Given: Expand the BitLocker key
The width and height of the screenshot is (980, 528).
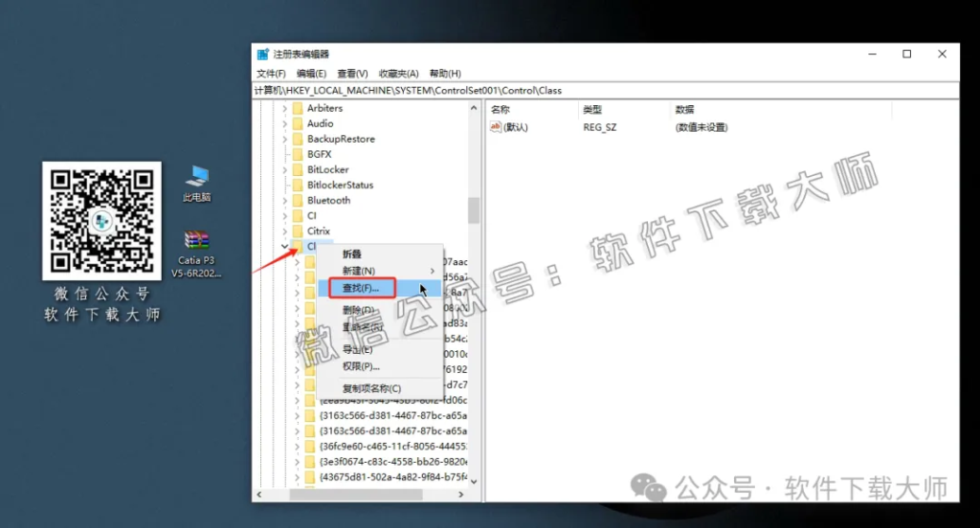Looking at the screenshot, I should [x=285, y=169].
